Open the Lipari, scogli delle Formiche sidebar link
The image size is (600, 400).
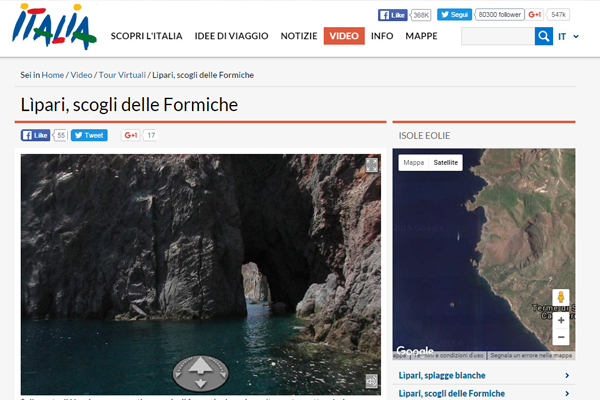click(452, 393)
